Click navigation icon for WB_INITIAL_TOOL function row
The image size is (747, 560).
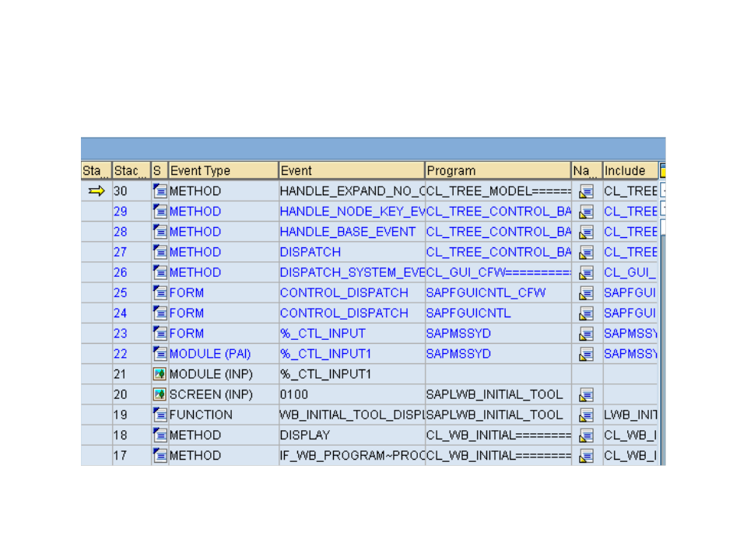pos(587,415)
